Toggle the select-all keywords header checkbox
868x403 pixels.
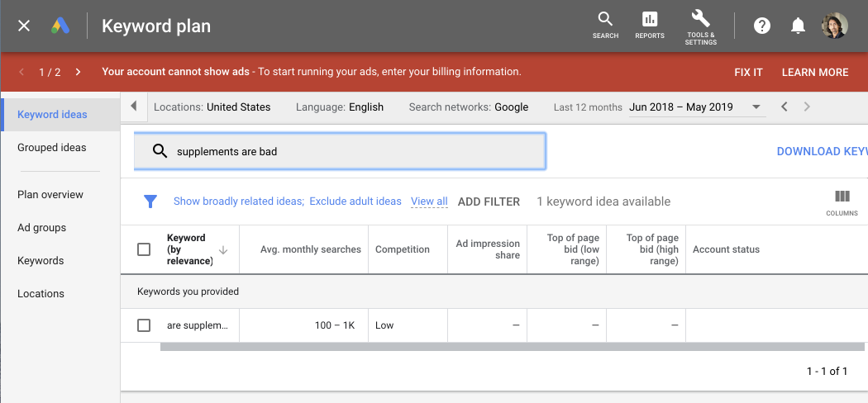tap(144, 249)
